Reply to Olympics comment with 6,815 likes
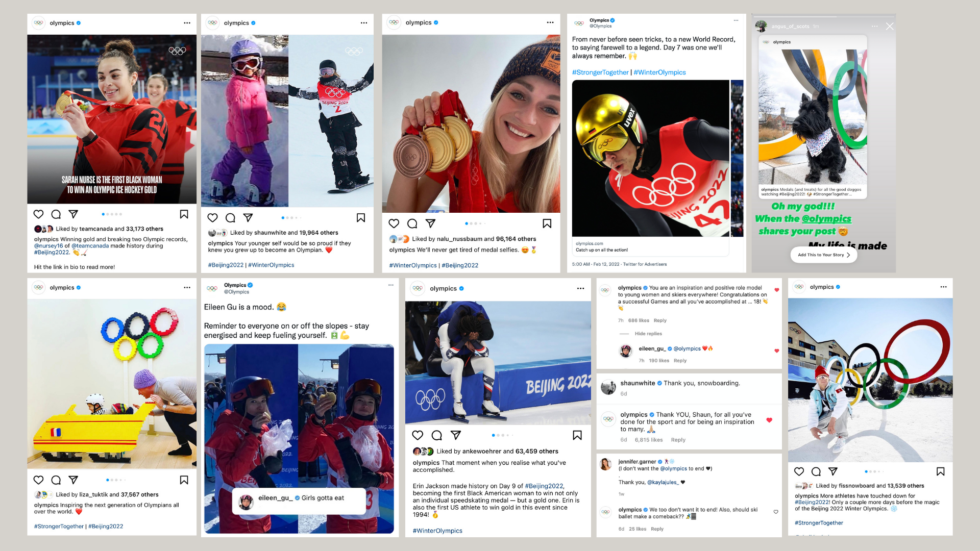 coord(678,440)
